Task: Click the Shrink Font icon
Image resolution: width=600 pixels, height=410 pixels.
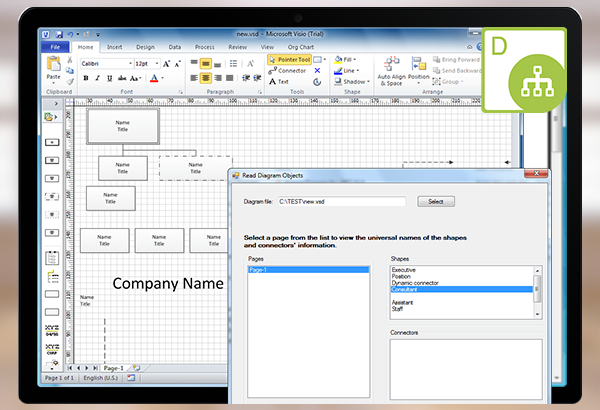Action: click(178, 64)
